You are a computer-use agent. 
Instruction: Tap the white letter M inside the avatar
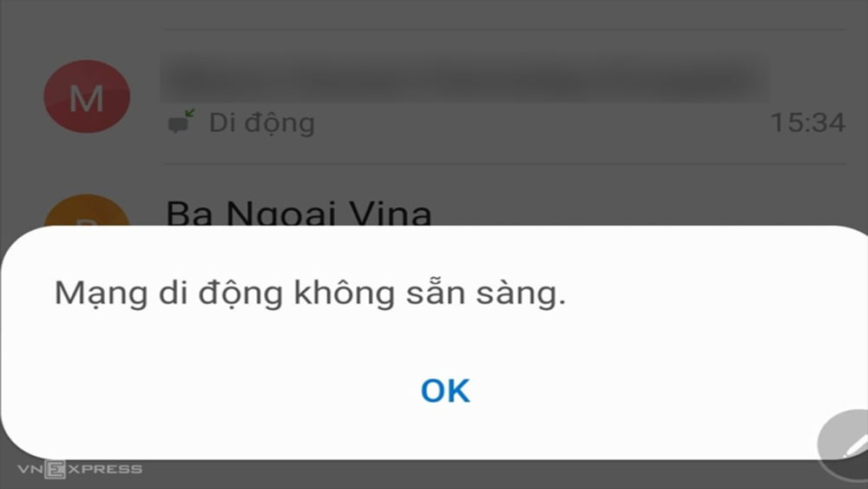click(x=86, y=98)
